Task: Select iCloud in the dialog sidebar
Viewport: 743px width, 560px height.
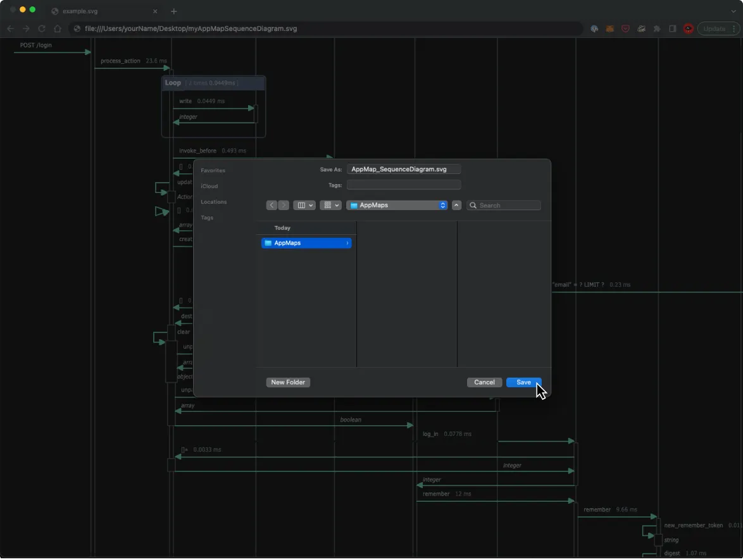Action: tap(209, 186)
